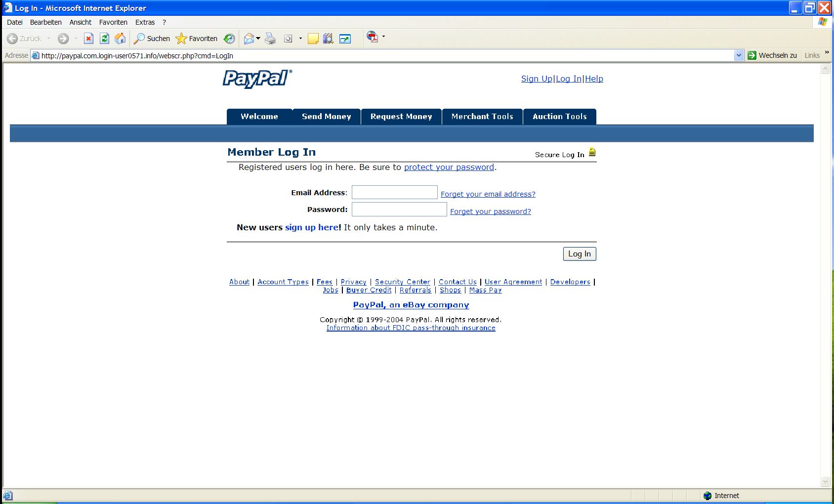The width and height of the screenshot is (834, 504).
Task: Focus the Email Address field
Action: point(394,192)
